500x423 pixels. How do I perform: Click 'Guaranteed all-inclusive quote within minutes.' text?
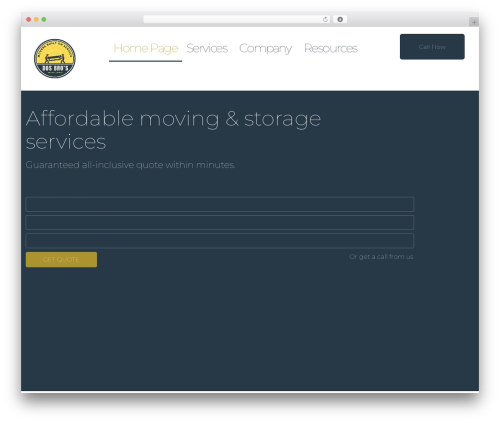[130, 165]
